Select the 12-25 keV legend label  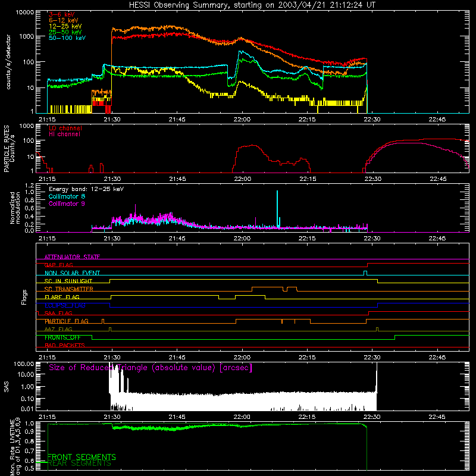[65, 26]
